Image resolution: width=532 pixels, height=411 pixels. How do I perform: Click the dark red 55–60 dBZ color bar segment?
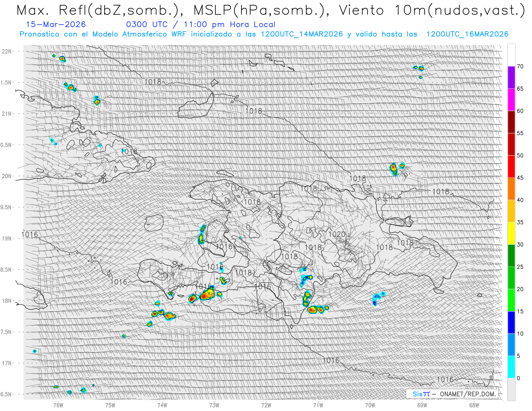click(511, 122)
